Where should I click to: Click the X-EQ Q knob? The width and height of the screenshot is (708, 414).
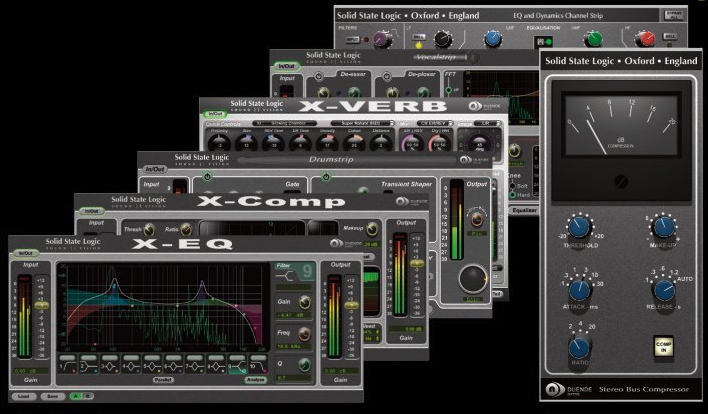(304, 365)
